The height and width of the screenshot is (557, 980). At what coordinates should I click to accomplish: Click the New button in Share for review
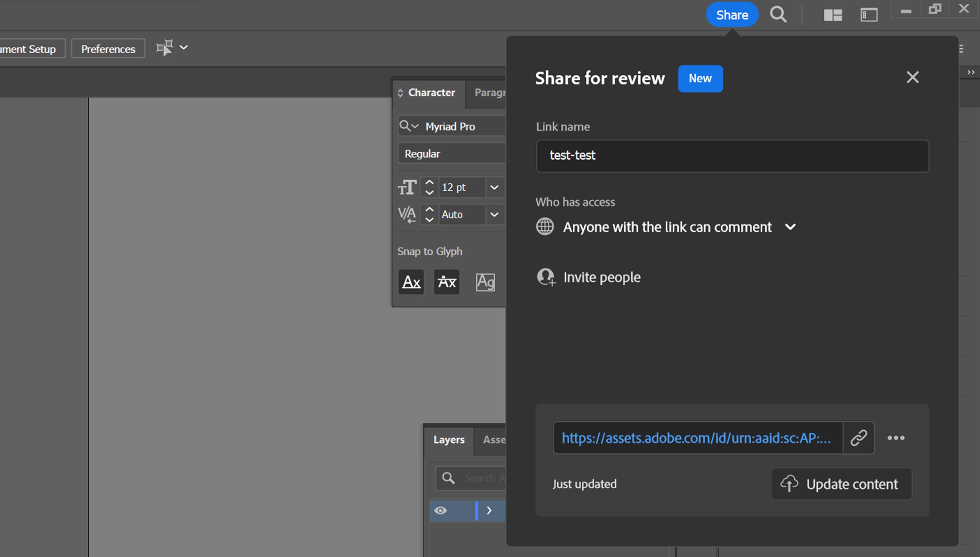tap(700, 78)
